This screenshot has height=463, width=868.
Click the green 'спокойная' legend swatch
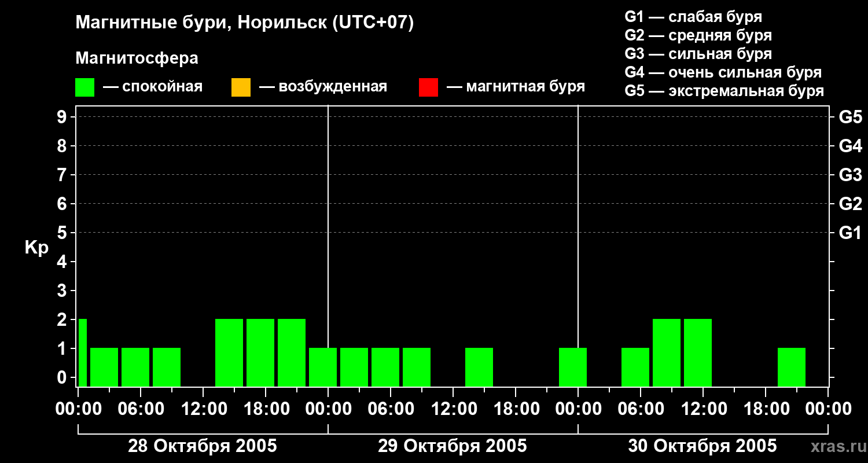(84, 87)
